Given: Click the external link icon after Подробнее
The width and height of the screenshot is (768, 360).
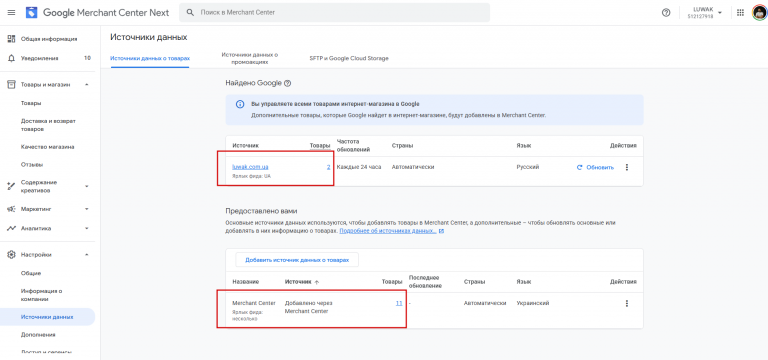Looking at the screenshot, I should click(x=441, y=231).
